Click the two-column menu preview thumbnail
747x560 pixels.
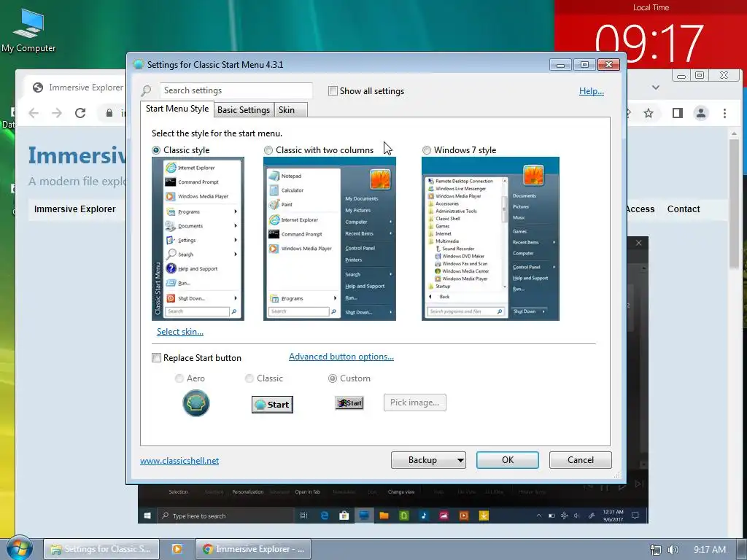click(329, 238)
